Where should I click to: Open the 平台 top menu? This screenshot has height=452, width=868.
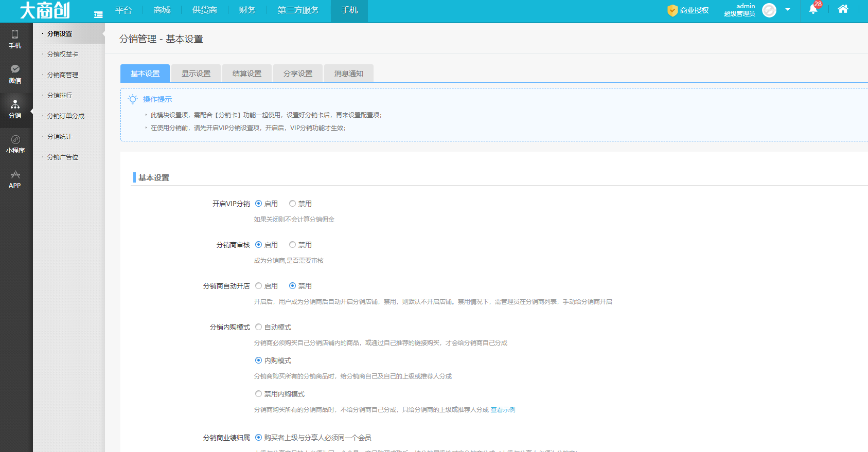pyautogui.click(x=123, y=10)
